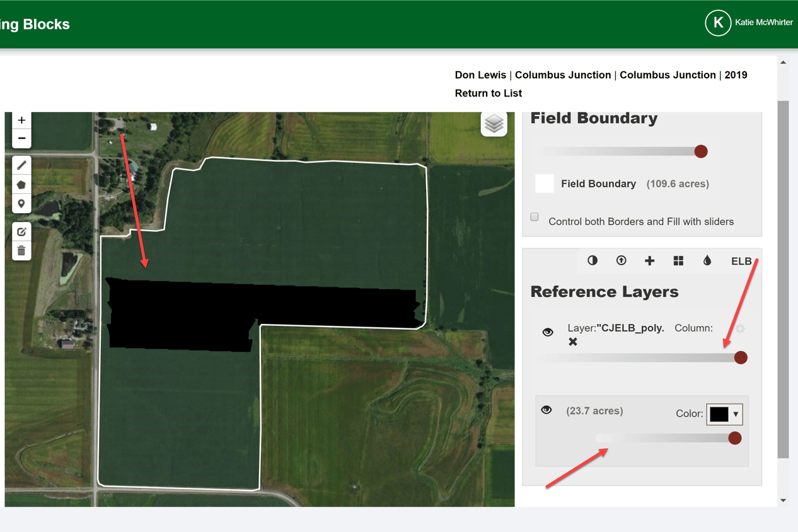Select the place marker tool
The image size is (798, 532).
(21, 204)
